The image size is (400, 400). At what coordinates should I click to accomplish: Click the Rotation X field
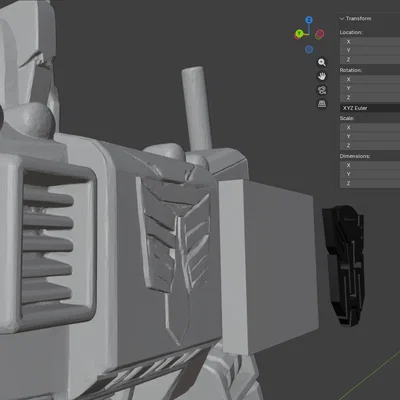(370, 79)
